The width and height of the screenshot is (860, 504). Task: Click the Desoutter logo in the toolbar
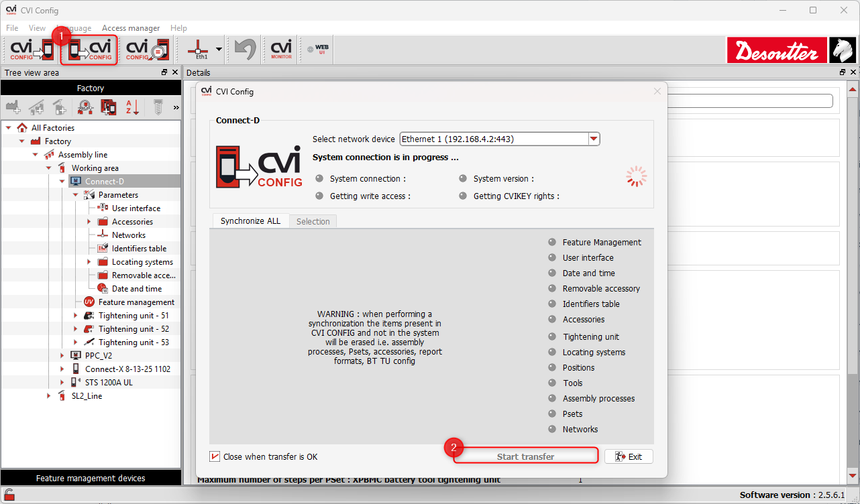pos(778,50)
